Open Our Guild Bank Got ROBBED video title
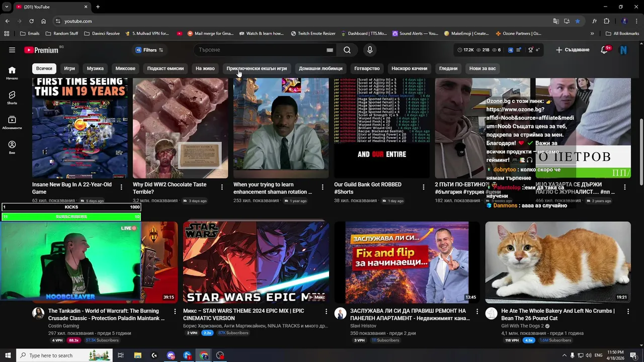 (368, 188)
